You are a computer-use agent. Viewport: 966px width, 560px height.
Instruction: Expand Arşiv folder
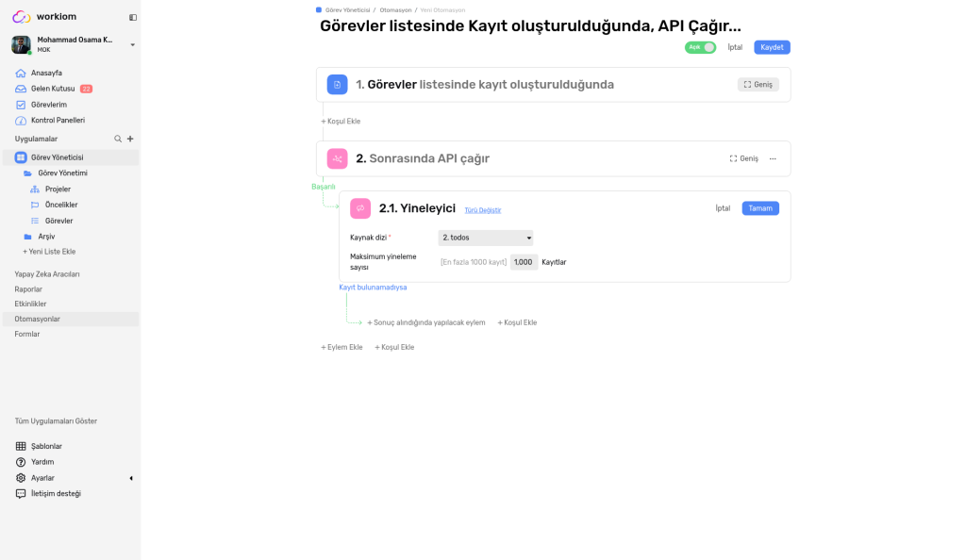[46, 237]
